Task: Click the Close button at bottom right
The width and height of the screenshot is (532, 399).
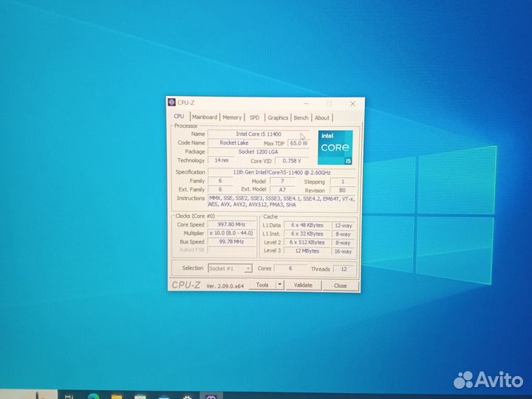Action: coord(340,284)
